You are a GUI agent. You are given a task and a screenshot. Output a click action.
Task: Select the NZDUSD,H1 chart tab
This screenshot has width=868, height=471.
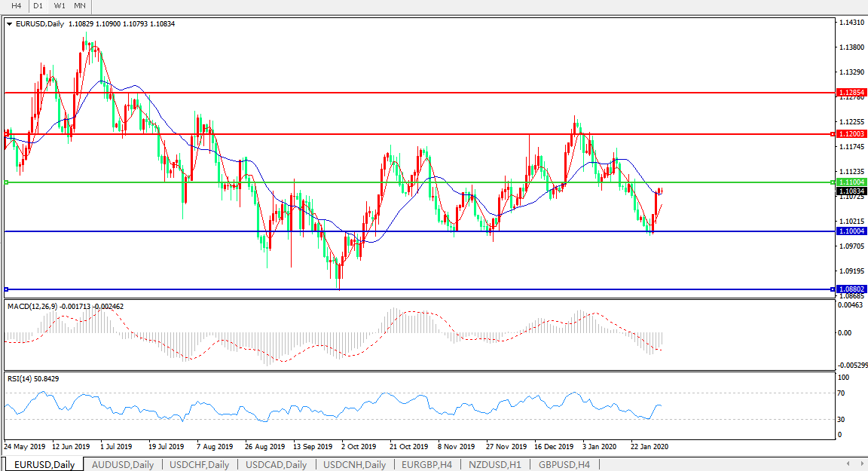pyautogui.click(x=494, y=464)
